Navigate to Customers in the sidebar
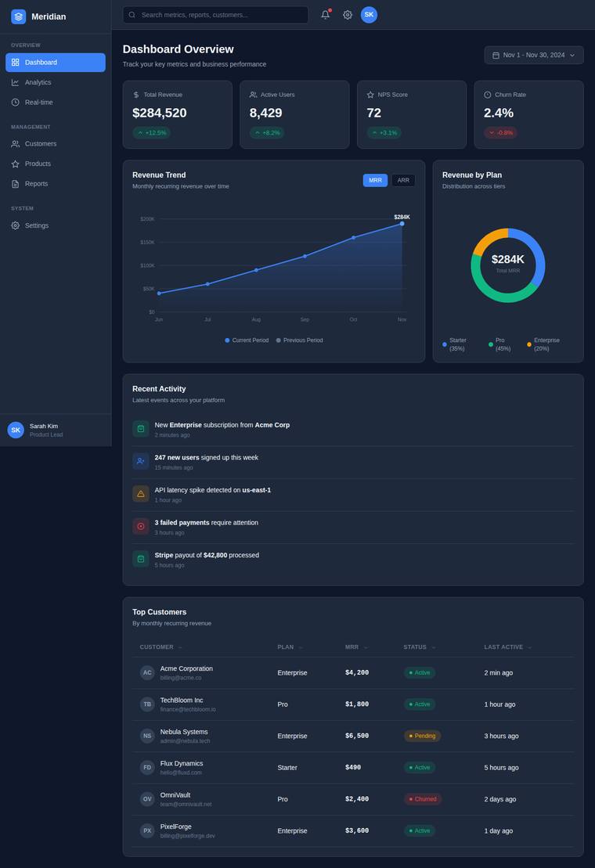Image resolution: width=595 pixels, height=868 pixels. pyautogui.click(x=56, y=144)
